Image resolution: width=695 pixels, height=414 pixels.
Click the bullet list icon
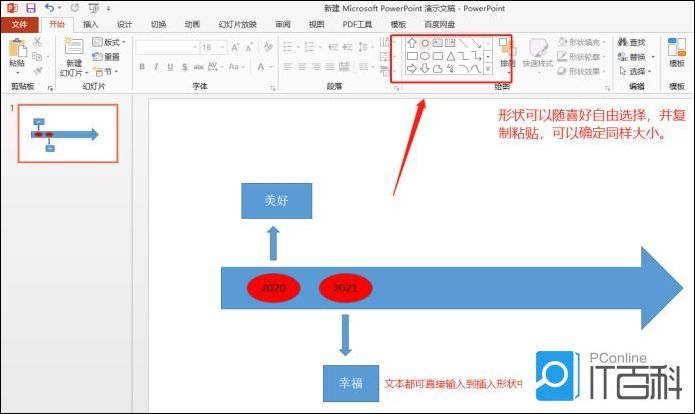(x=288, y=47)
